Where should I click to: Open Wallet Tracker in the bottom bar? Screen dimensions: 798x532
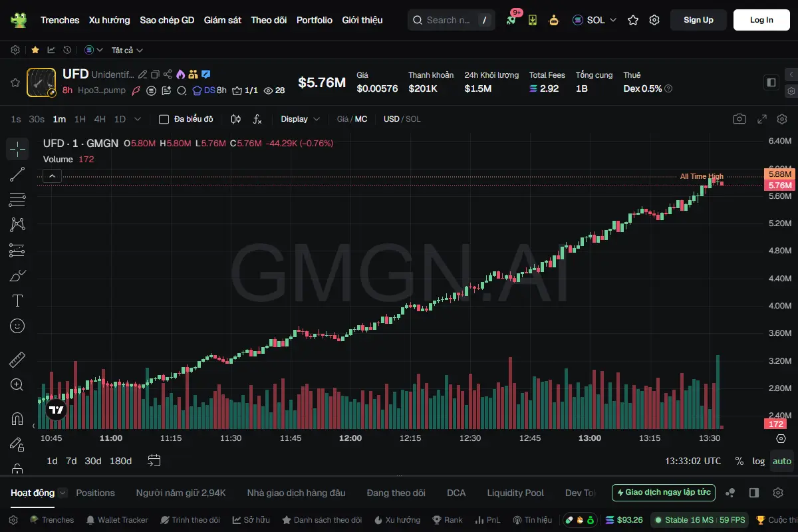click(x=117, y=520)
